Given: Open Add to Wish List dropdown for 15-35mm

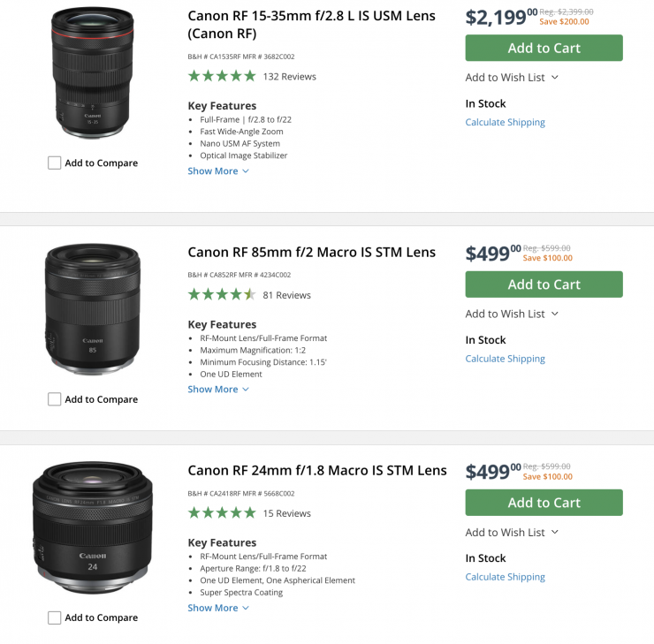Looking at the screenshot, I should (x=512, y=78).
